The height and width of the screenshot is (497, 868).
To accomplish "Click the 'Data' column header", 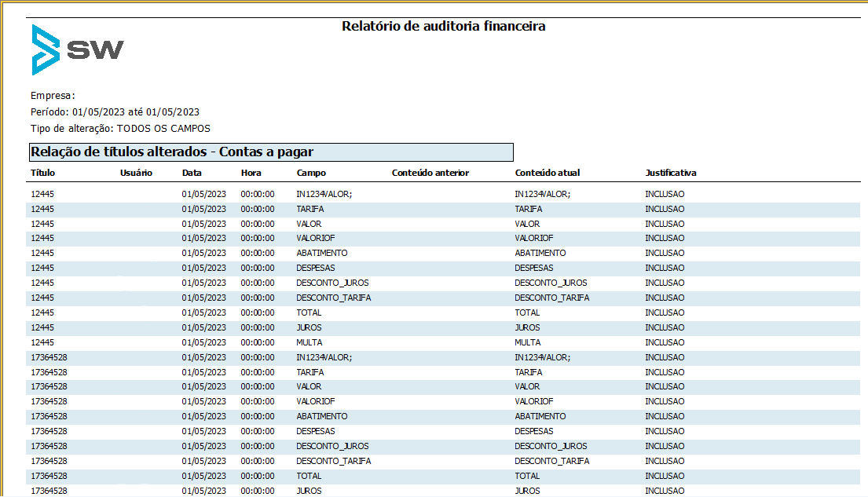I will click(192, 173).
